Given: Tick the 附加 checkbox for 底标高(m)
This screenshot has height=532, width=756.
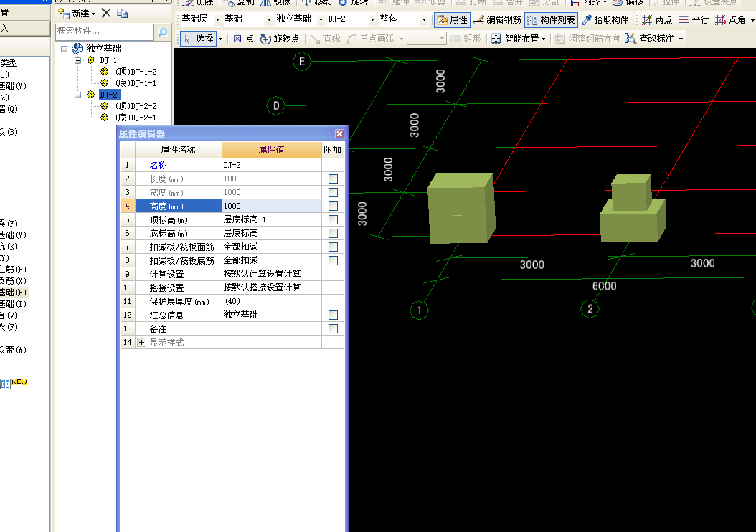Looking at the screenshot, I should (x=333, y=233).
